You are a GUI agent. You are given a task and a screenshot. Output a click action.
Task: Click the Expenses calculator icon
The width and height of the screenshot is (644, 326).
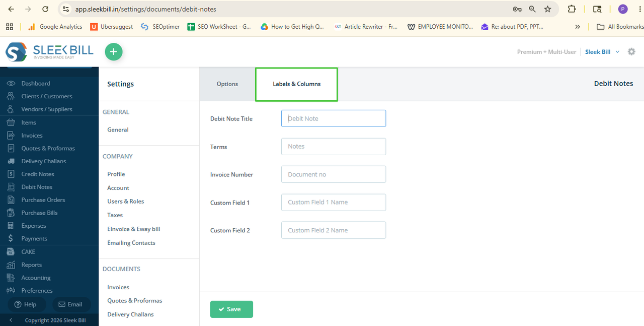[x=11, y=226]
